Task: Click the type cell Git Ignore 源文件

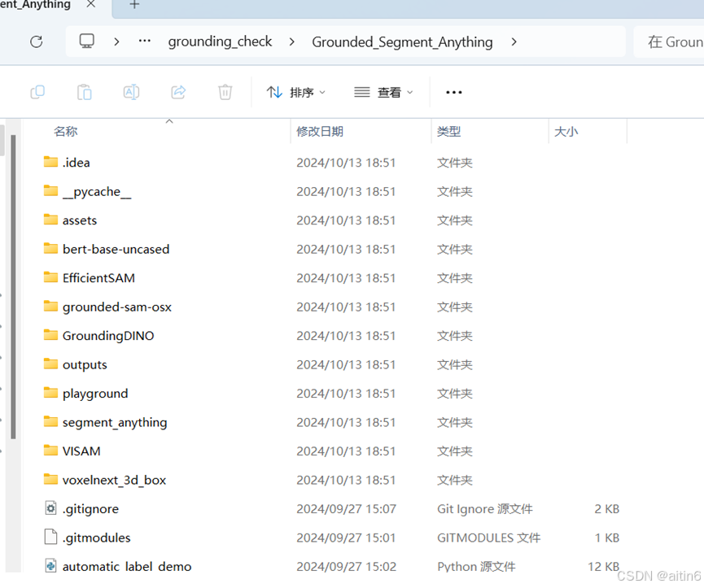Action: coord(485,509)
